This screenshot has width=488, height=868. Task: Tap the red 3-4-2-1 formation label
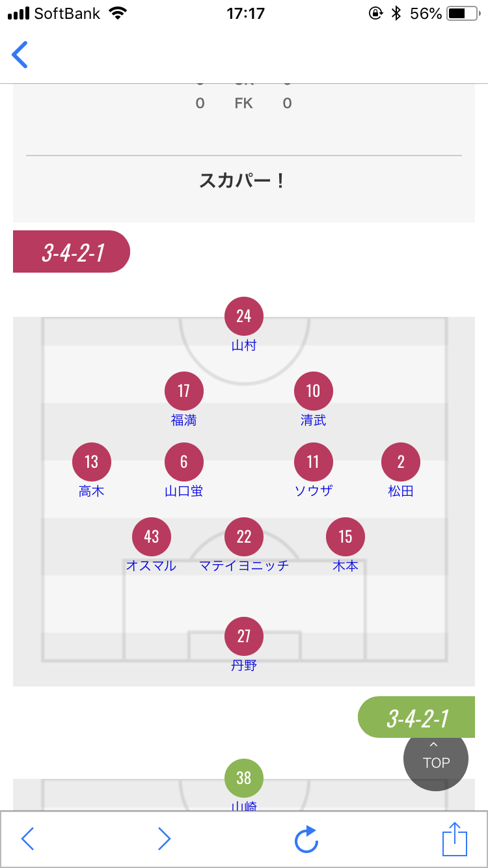72,252
